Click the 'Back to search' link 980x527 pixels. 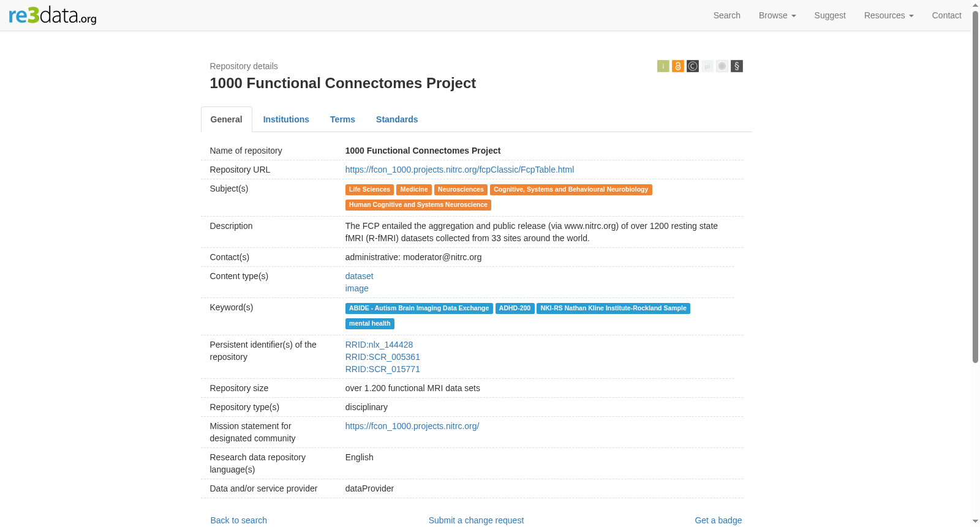tap(239, 520)
